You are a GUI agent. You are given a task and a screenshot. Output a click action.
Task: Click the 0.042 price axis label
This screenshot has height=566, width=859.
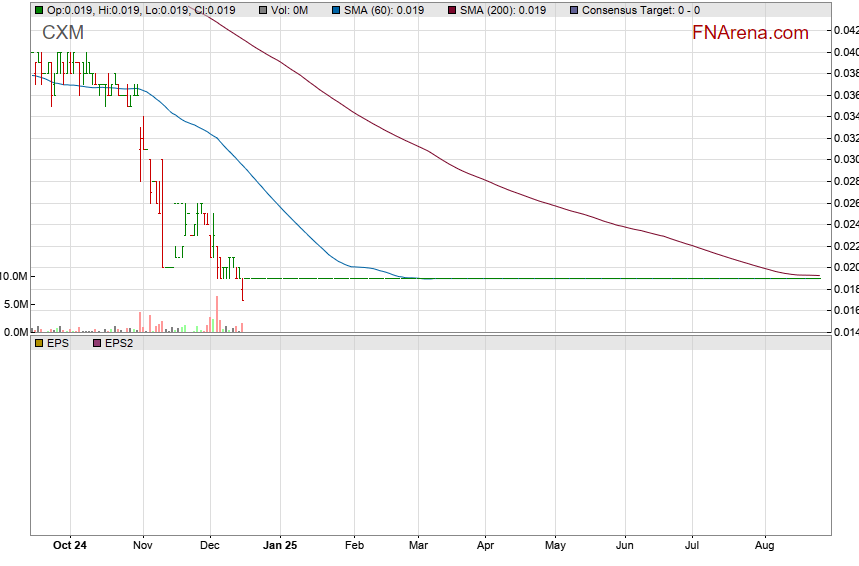845,30
